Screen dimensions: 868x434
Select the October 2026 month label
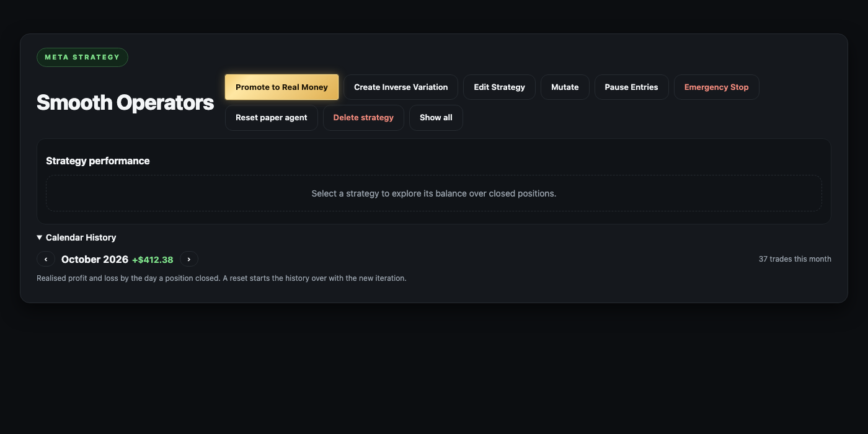click(x=95, y=259)
